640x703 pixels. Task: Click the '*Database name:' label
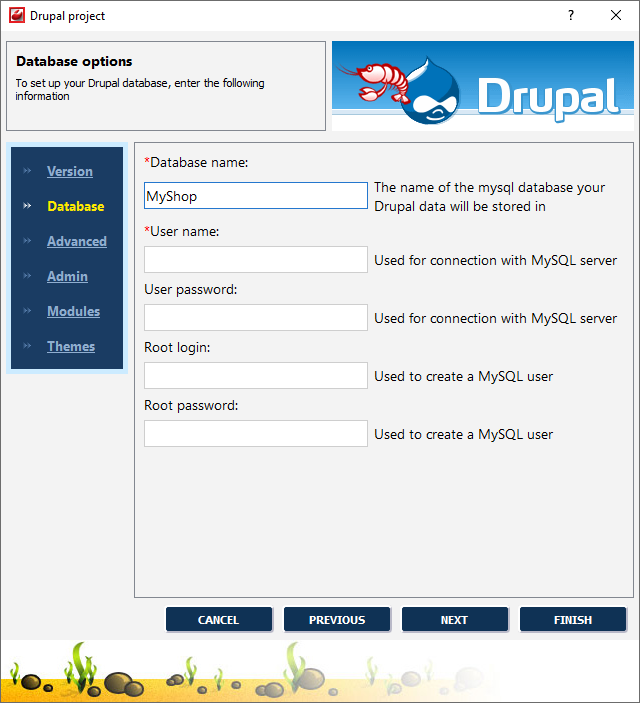196,162
